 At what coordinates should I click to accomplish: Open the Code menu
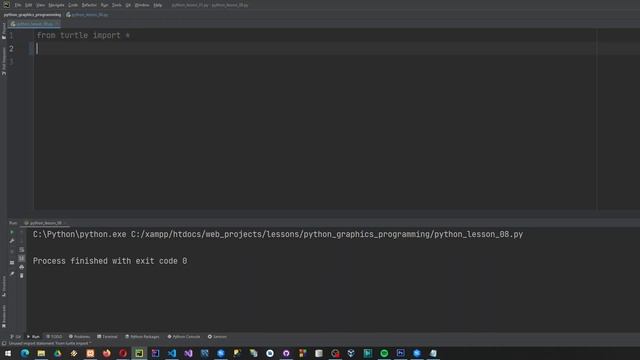click(x=73, y=5)
